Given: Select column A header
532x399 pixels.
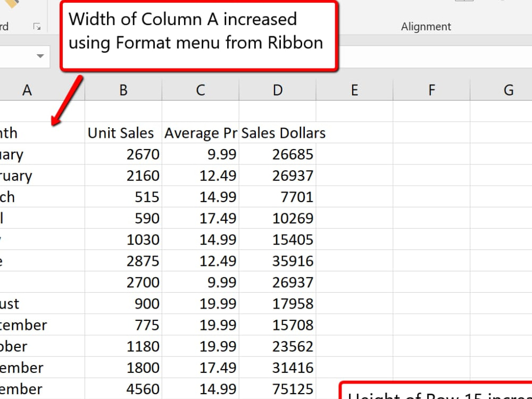Looking at the screenshot, I should (x=42, y=90).
